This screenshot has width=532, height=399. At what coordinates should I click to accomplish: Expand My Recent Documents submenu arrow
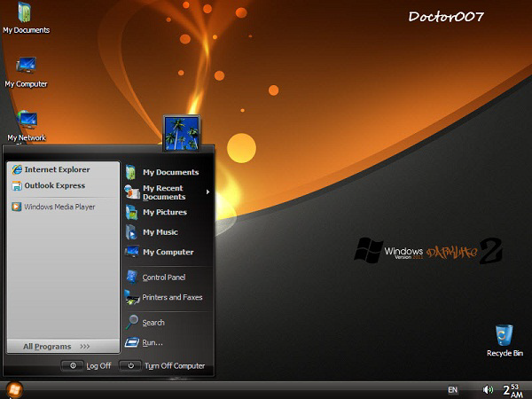[x=207, y=192]
